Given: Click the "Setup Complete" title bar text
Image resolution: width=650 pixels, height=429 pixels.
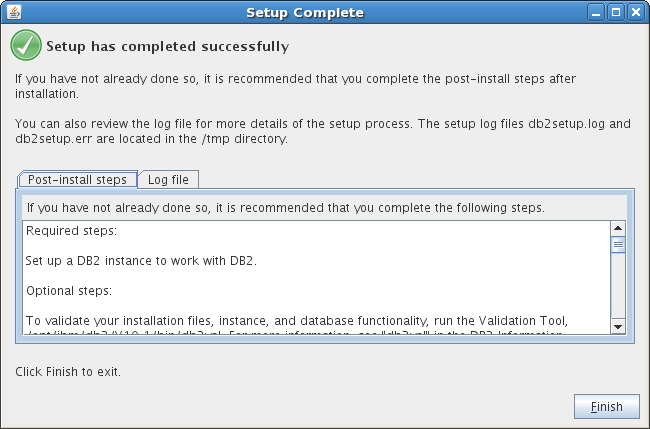Looking at the screenshot, I should coord(305,13).
